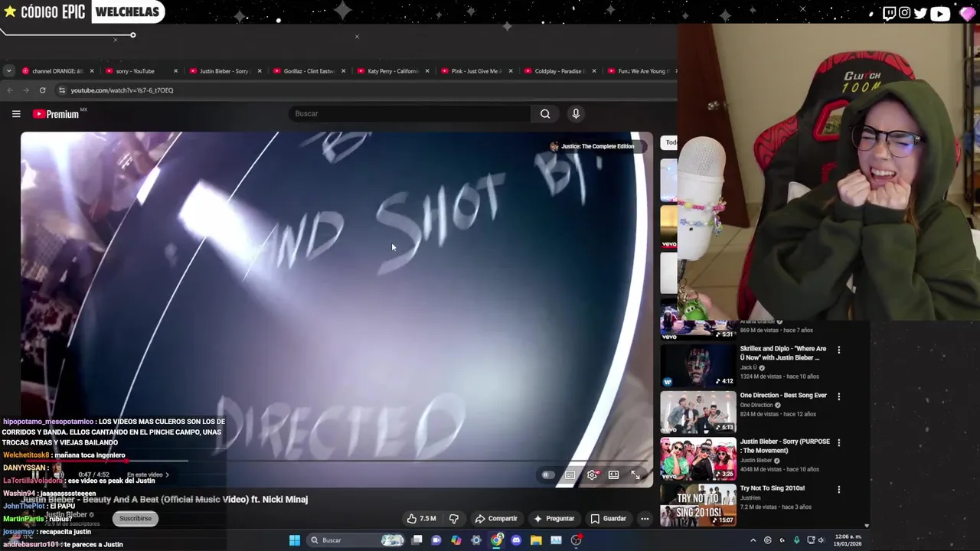Click into the YouTube Buscar search field
The width and height of the screenshot is (980, 551).
click(x=409, y=114)
